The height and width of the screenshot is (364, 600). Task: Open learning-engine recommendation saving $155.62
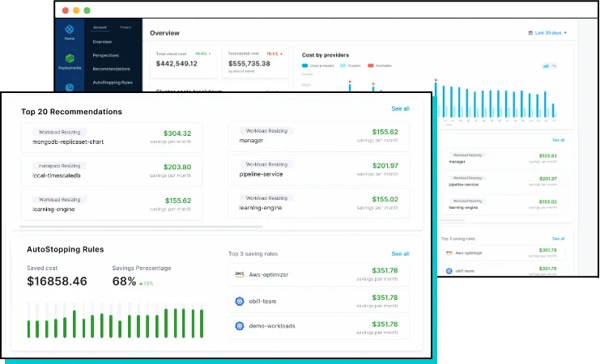[112, 205]
